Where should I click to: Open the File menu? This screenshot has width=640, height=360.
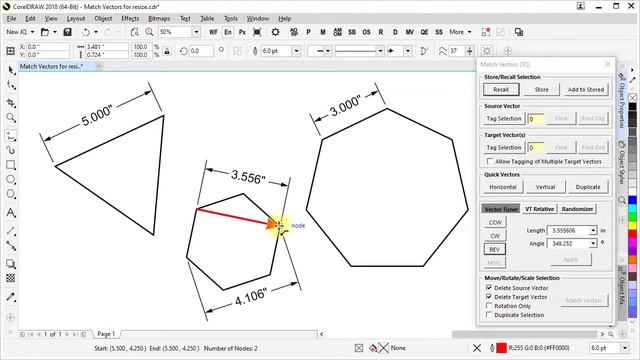pos(11,18)
